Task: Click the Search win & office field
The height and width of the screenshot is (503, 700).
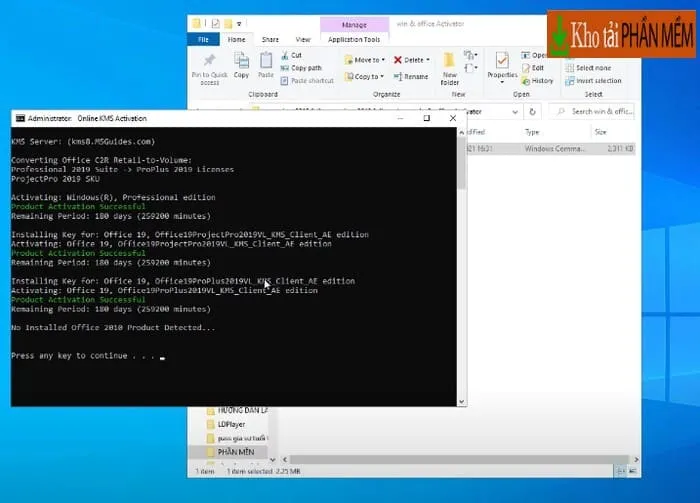Action: point(601,111)
